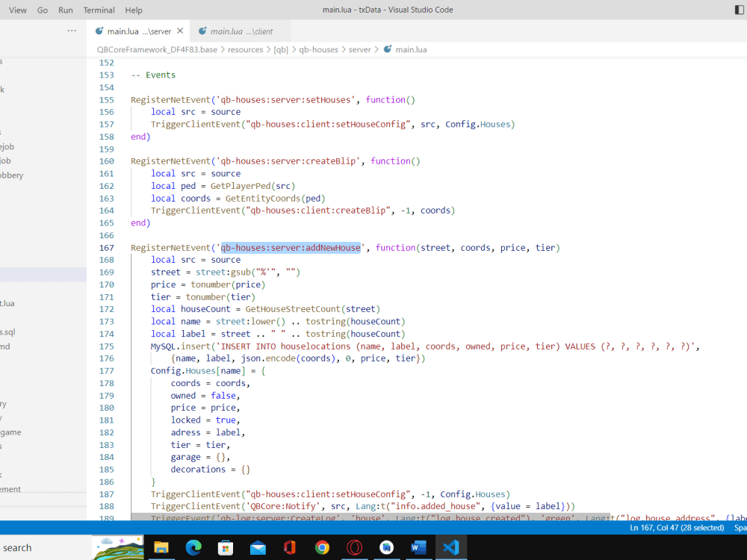Viewport: 747px width, 560px height.
Task: Click 'adress = label' on line 182
Action: tap(207, 432)
